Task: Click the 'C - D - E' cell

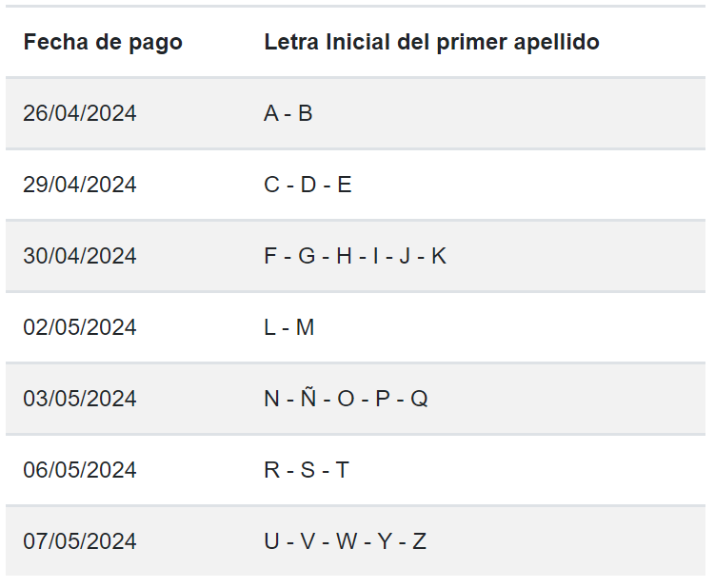Action: tap(308, 185)
